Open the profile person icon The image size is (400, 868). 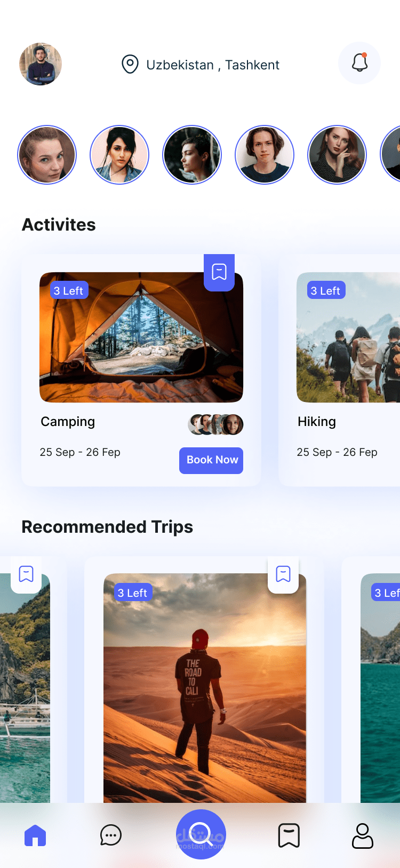[x=362, y=835]
